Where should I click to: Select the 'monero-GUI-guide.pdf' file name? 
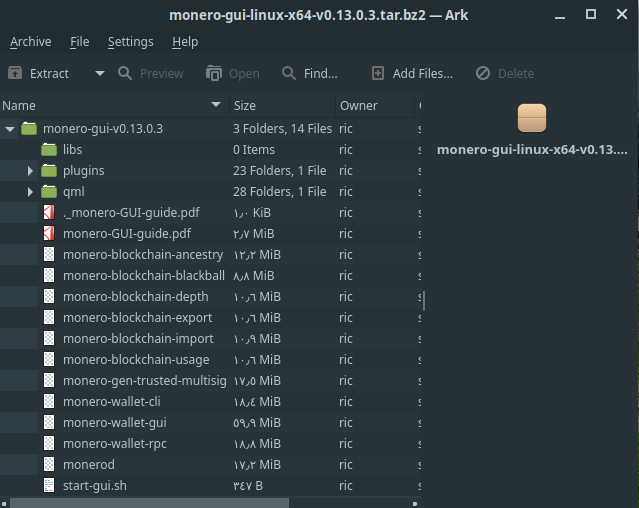127,233
